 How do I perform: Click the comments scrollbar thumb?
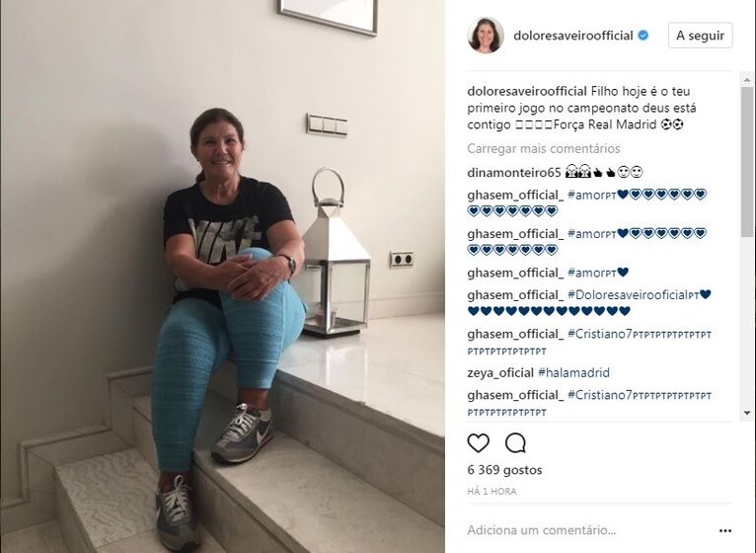tap(747, 162)
